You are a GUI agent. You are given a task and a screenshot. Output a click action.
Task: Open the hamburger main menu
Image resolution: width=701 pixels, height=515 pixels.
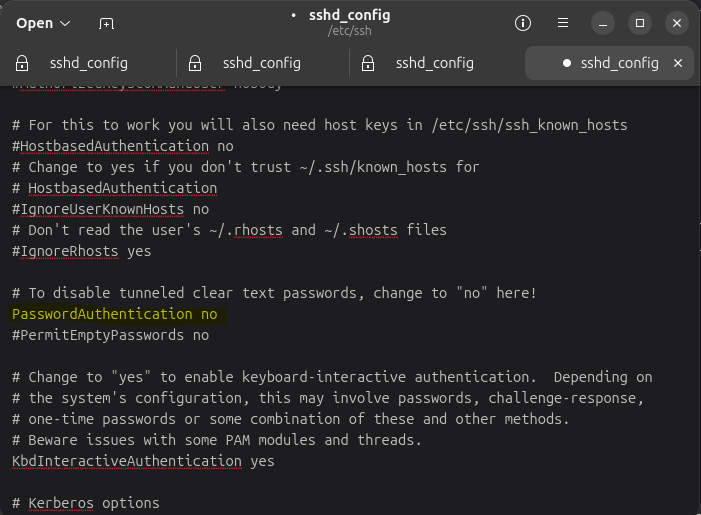pos(563,23)
